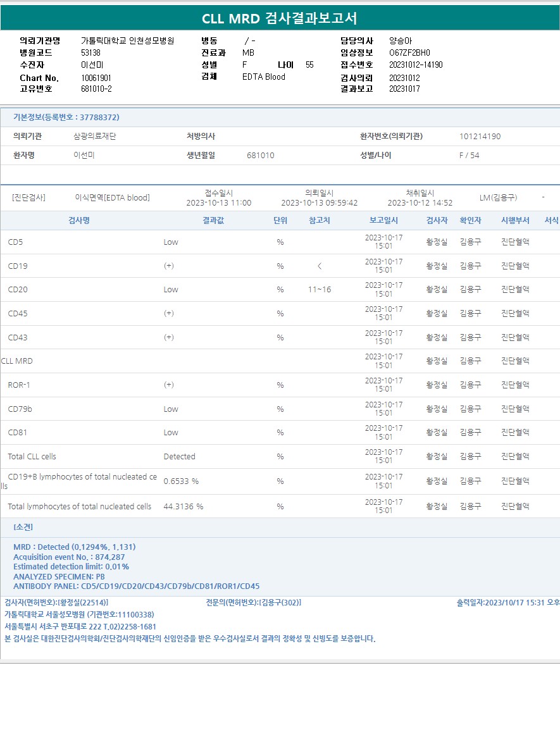Select the CD5 test row name
Screen dimensions: 560x756
click(15, 242)
